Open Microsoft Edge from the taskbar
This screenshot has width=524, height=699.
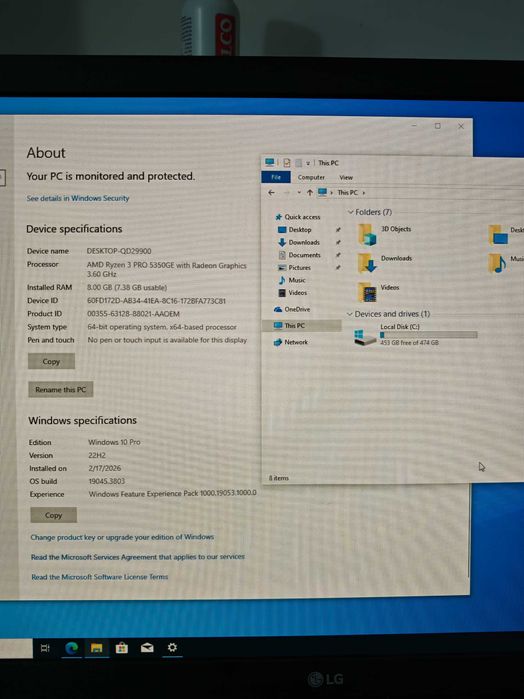(x=71, y=648)
